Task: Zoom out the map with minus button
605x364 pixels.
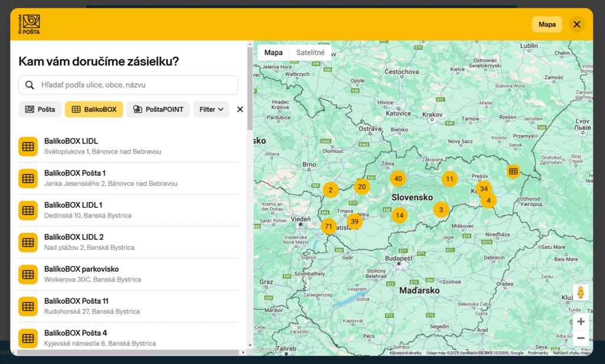Action: click(x=581, y=338)
